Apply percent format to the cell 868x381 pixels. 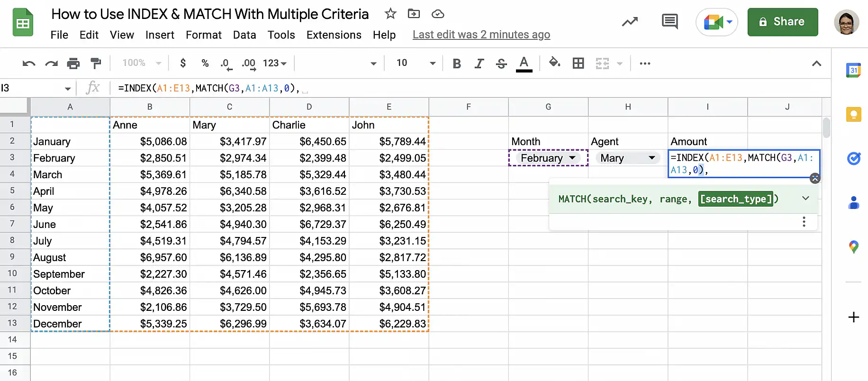coord(205,63)
